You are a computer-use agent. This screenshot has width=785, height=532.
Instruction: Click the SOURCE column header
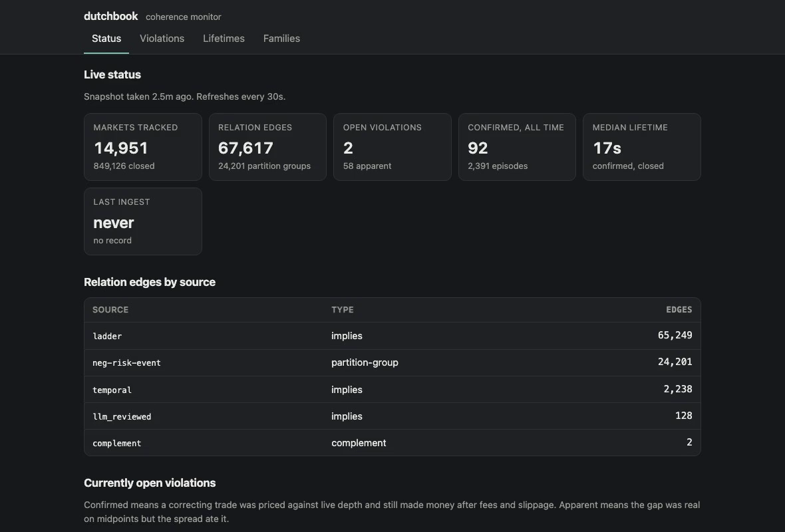pos(110,310)
